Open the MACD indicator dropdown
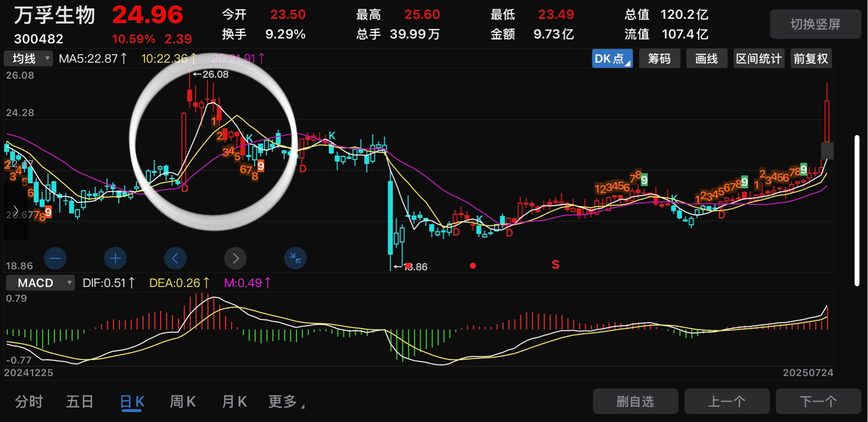The width and height of the screenshot is (868, 422). 40,283
